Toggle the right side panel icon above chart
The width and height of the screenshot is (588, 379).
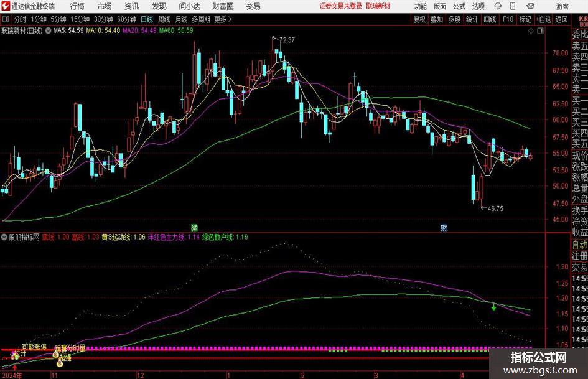(x=540, y=31)
